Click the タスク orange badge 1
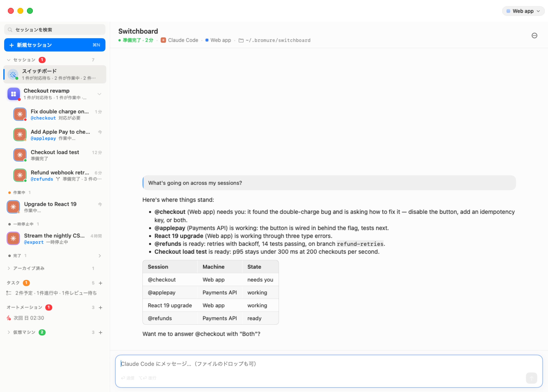548x392 pixels. click(x=26, y=283)
